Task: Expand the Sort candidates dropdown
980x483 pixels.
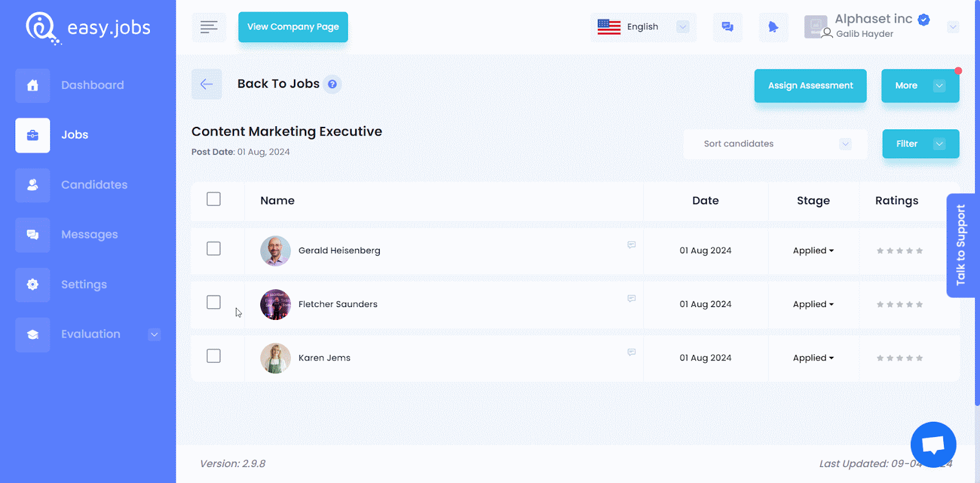Action: coord(775,144)
